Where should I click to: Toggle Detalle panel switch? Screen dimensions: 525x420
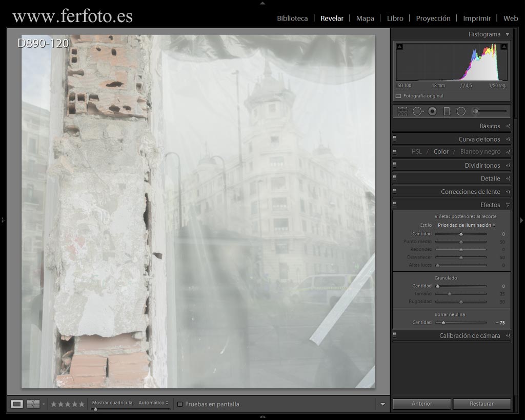395,178
